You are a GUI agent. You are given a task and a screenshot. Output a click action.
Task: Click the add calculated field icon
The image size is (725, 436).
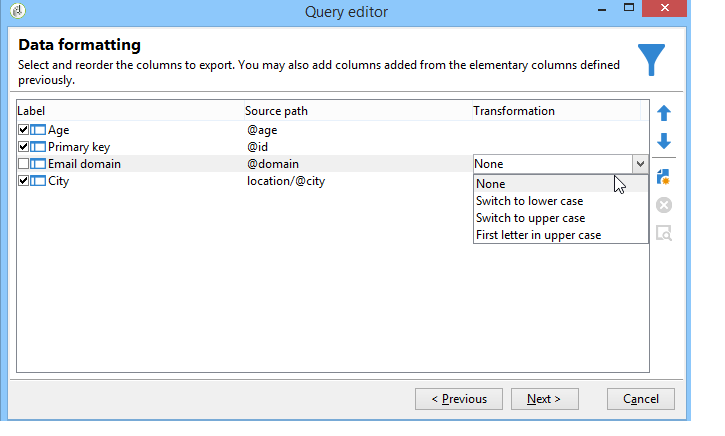[664, 177]
